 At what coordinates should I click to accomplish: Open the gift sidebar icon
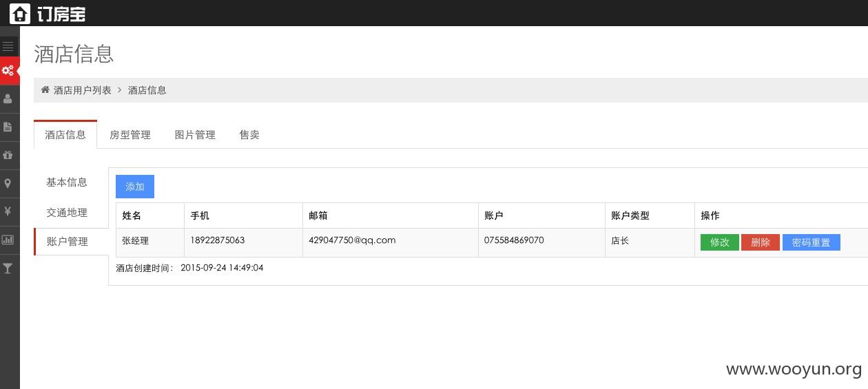pos(8,155)
